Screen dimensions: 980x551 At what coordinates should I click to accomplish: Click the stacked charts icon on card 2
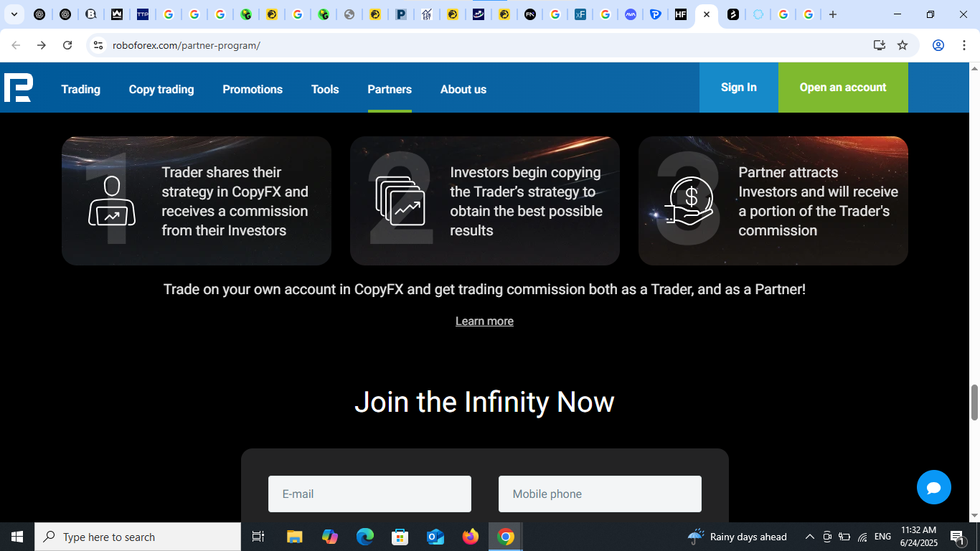[400, 201]
